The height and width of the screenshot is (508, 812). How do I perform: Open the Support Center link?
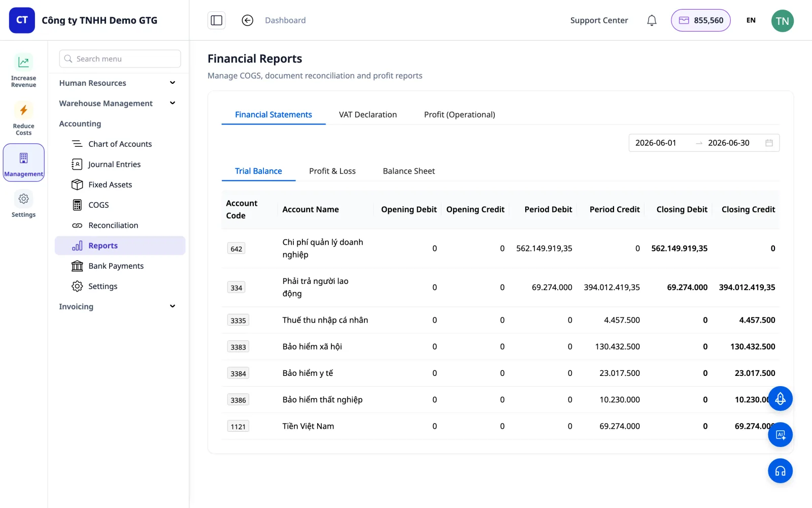click(x=599, y=20)
